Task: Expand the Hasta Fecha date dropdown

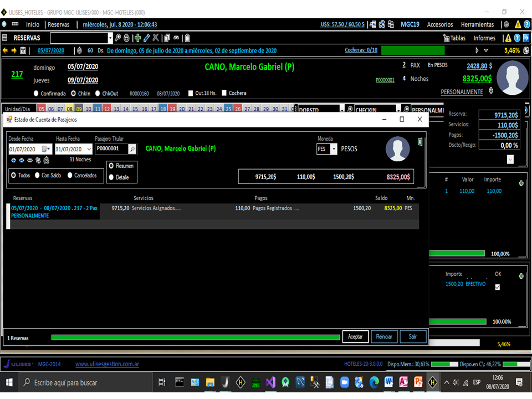Action: coord(89,148)
